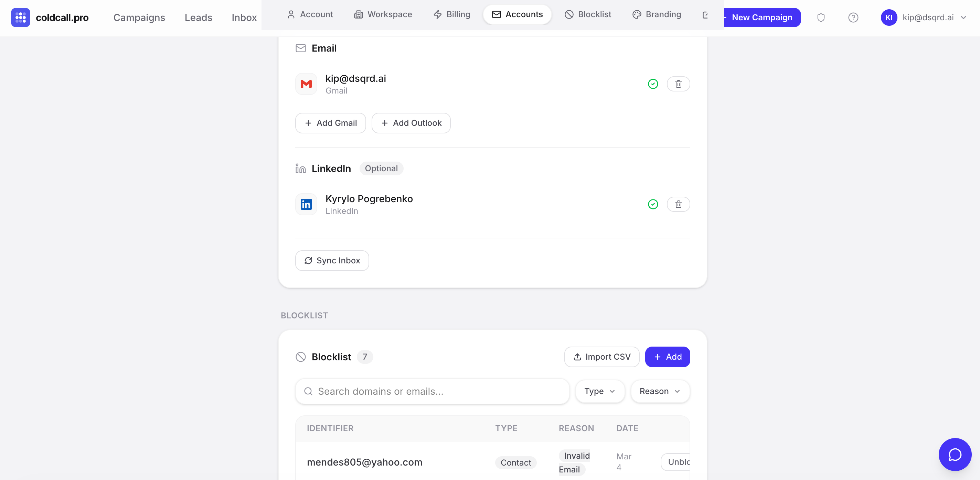Switch to the Billing tab
The image size is (980, 480).
(452, 14)
